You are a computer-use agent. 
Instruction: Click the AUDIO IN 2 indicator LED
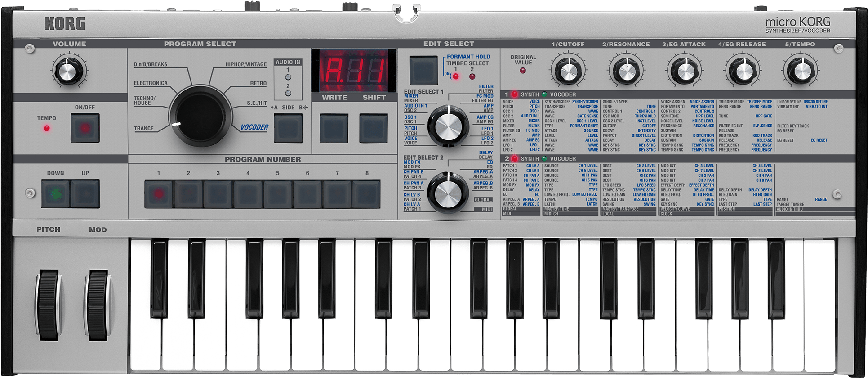288,93
